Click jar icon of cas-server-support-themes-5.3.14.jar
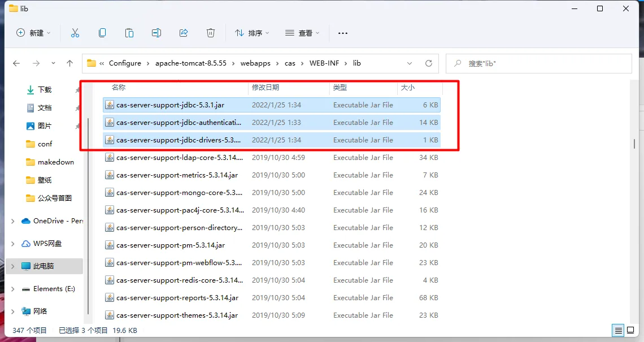Viewport: 644px width, 342px height. [x=109, y=315]
